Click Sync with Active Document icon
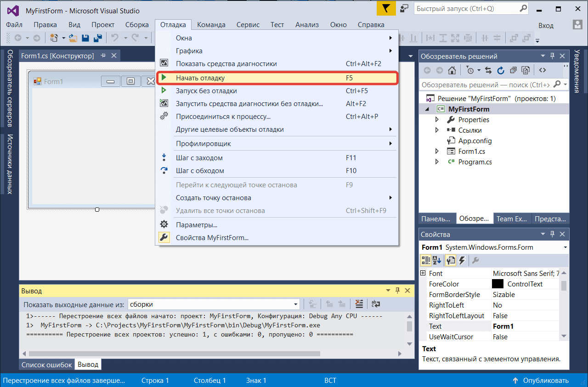The width and height of the screenshot is (588, 387). point(488,70)
